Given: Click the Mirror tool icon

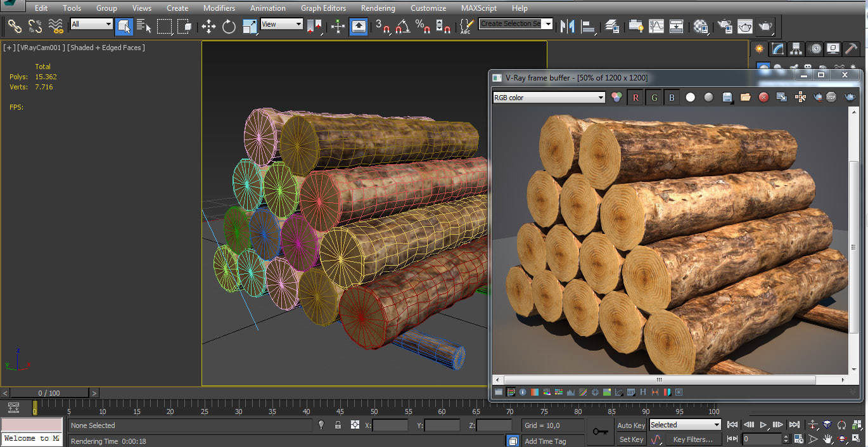Looking at the screenshot, I should click(x=568, y=26).
